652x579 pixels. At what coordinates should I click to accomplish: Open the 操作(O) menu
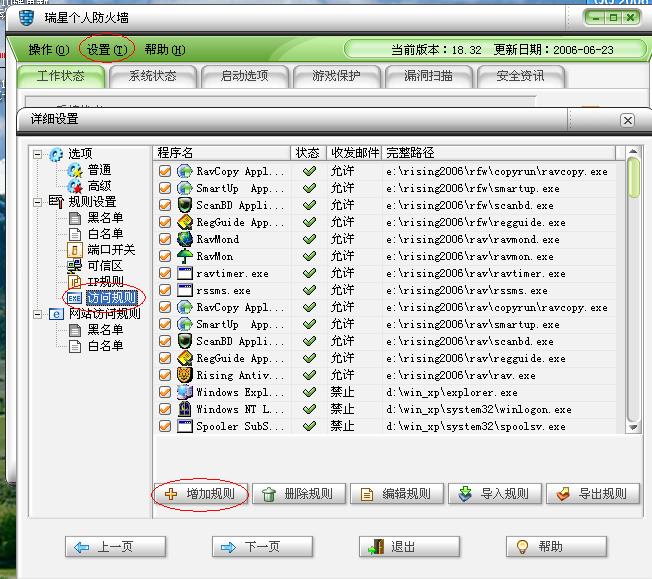49,50
